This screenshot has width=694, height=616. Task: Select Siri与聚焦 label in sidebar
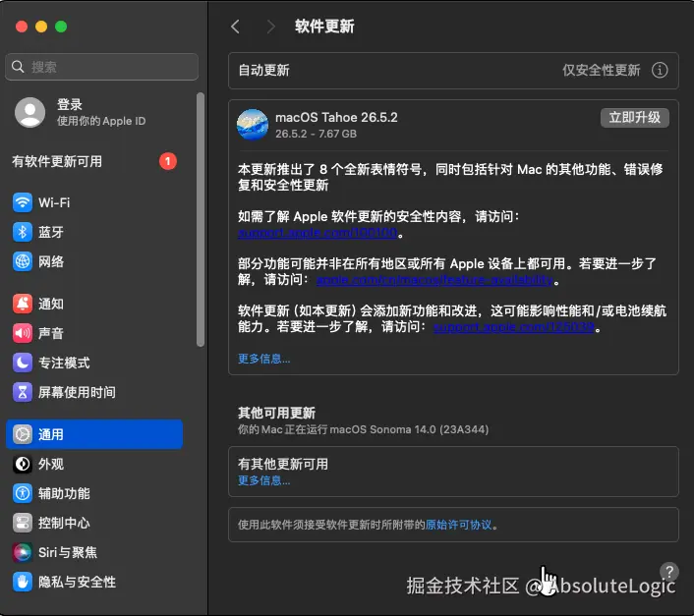pos(68,552)
